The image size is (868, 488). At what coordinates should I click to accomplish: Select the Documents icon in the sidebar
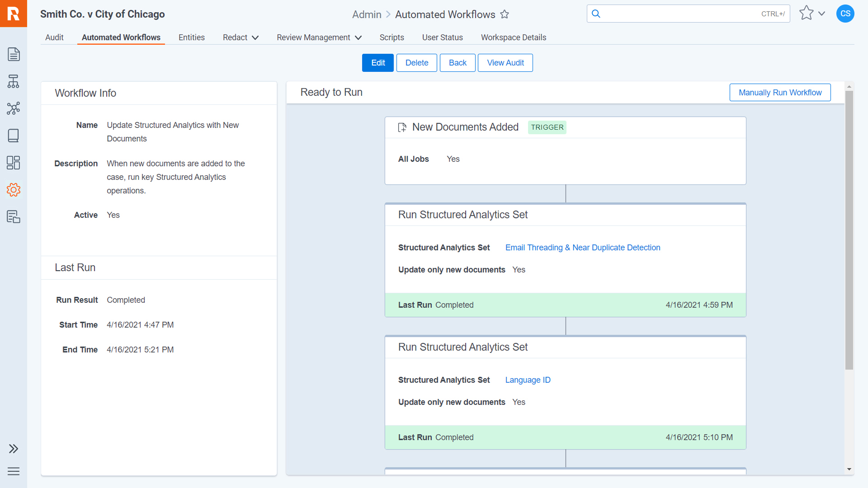(13, 54)
